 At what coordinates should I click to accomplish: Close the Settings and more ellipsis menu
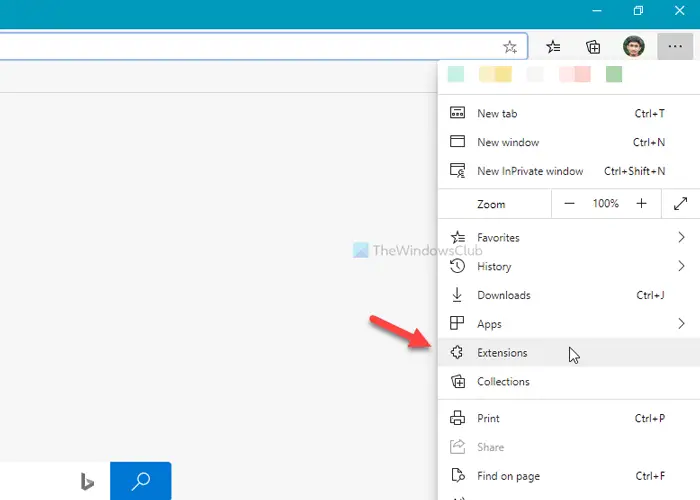675,46
